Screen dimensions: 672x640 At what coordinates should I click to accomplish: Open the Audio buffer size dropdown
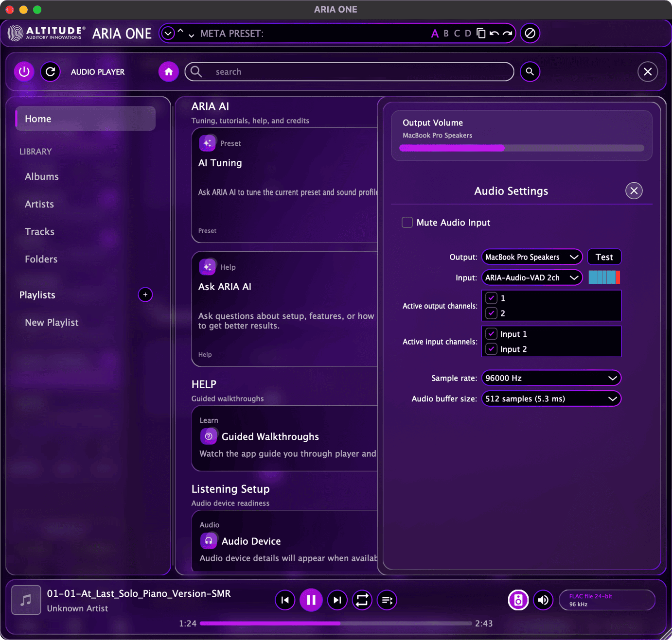point(551,398)
